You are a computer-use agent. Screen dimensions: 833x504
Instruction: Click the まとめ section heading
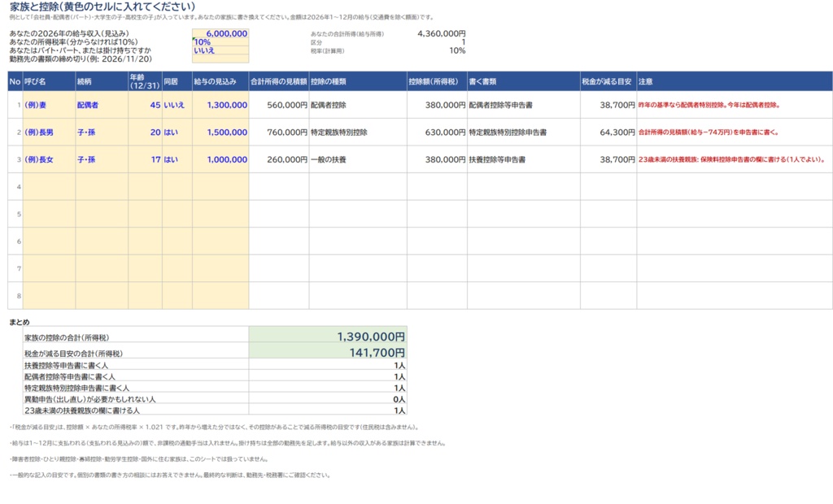20,323
